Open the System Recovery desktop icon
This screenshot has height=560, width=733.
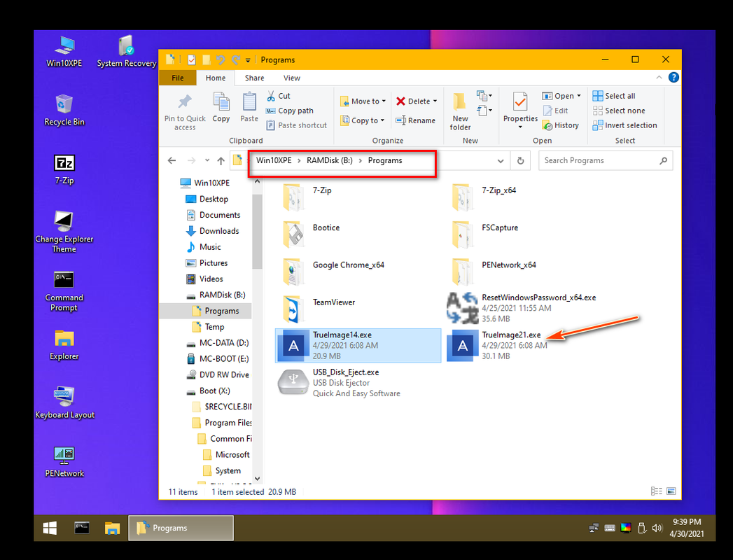click(126, 51)
